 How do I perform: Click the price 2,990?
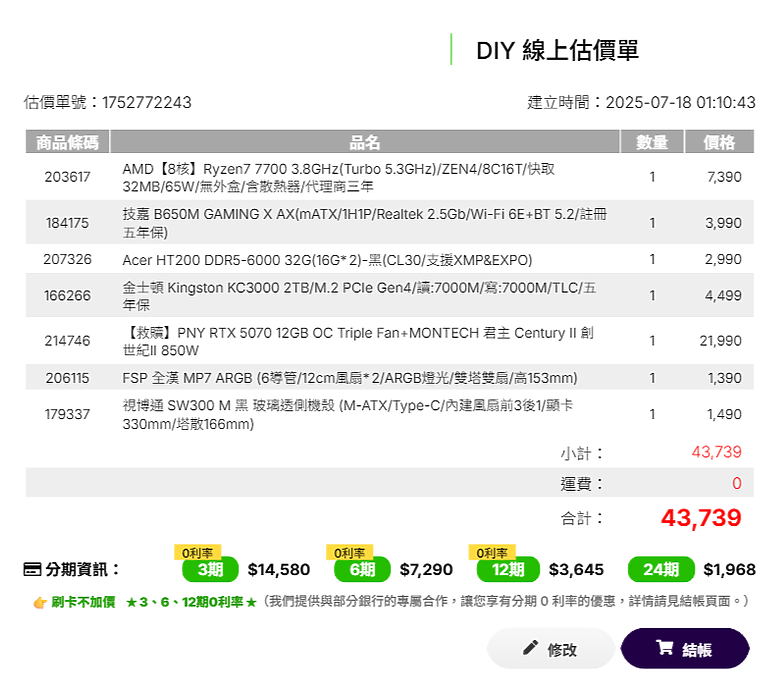(x=723, y=259)
